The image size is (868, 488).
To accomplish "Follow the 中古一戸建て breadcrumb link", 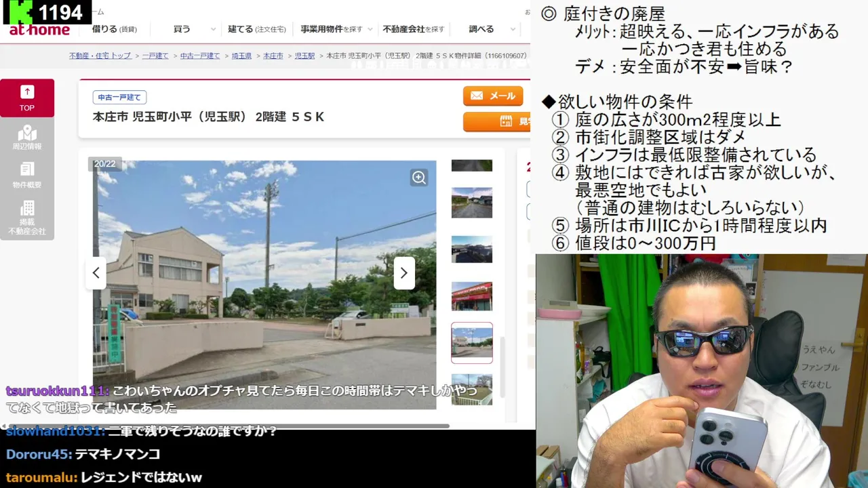I will pyautogui.click(x=200, y=56).
